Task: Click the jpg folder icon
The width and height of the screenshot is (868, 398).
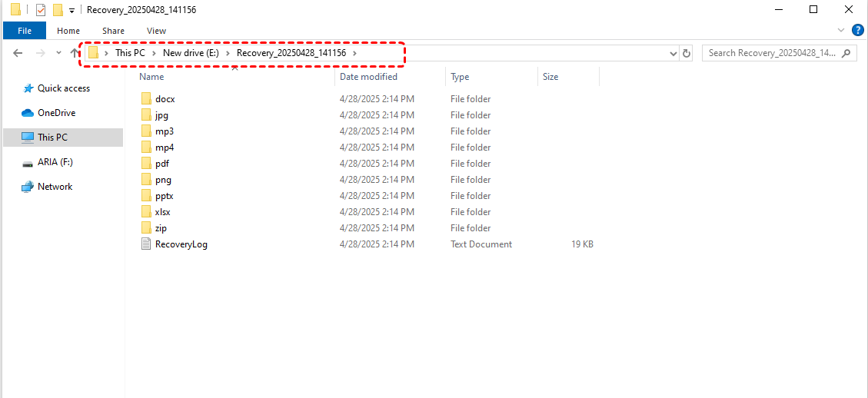Action: [x=146, y=115]
